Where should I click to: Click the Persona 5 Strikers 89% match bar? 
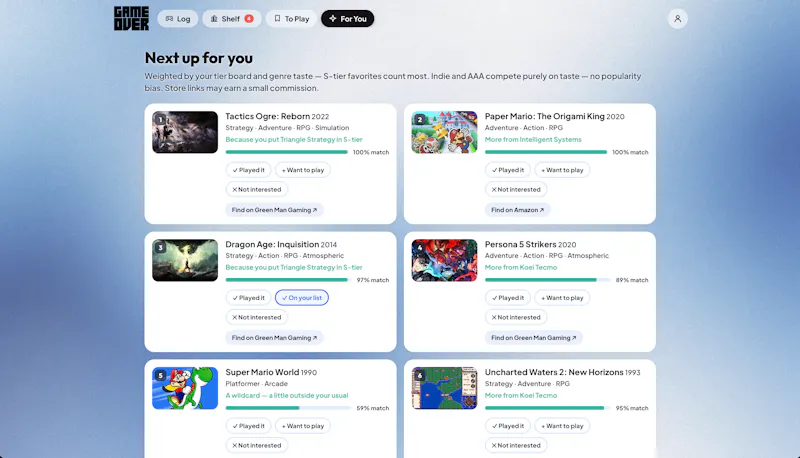[547, 280]
